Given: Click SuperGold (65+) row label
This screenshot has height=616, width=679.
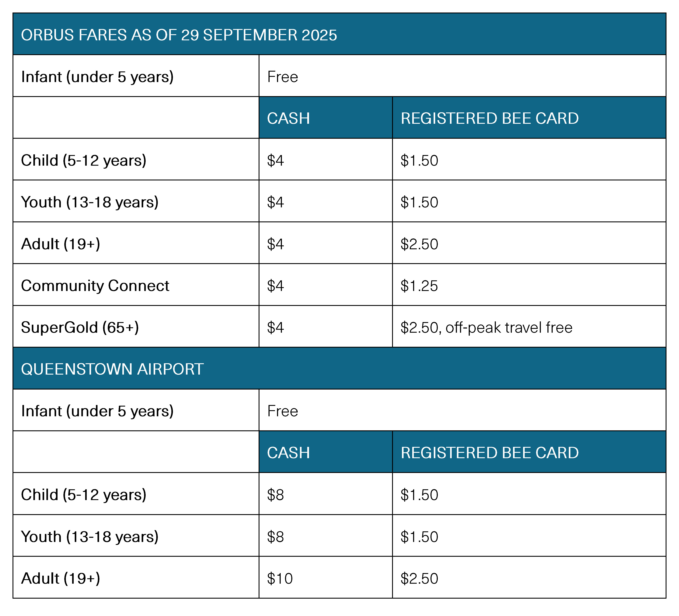Looking at the screenshot, I should point(80,327).
